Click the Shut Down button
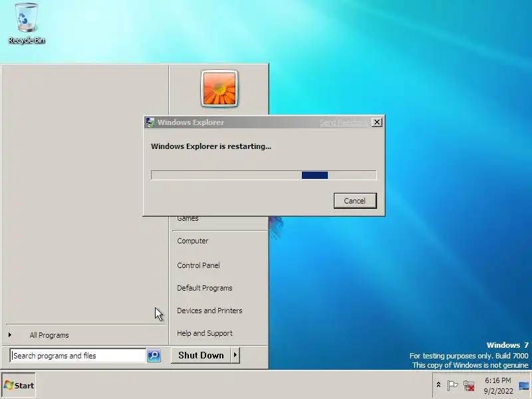Viewport: 532px width, 399px height. pos(201,355)
